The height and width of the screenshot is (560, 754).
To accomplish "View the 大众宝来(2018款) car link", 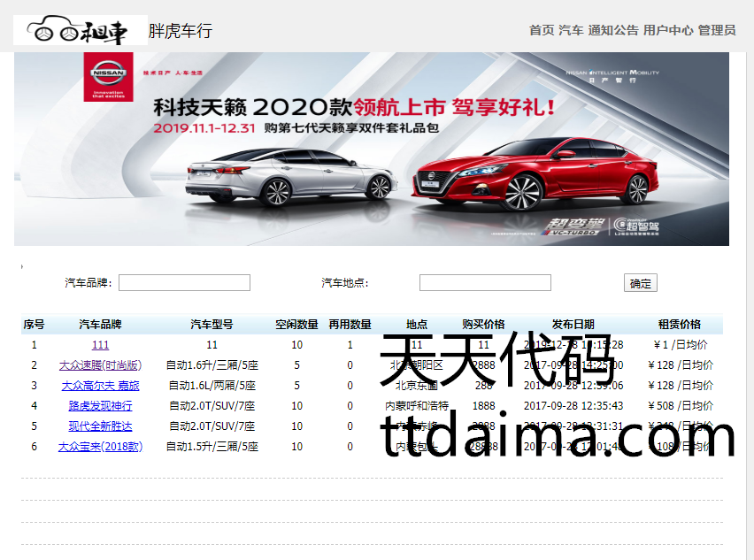I will (x=100, y=447).
